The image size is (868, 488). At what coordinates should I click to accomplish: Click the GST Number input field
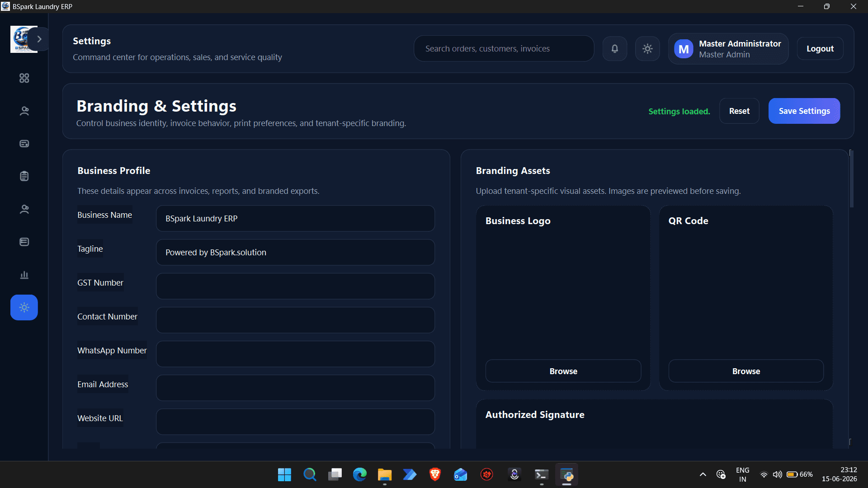(295, 286)
